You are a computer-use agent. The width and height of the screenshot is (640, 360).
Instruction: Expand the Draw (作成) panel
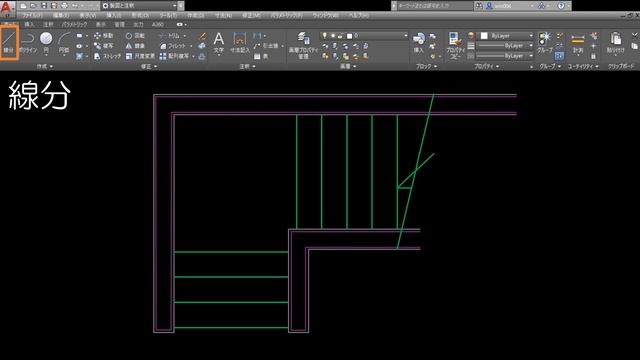tap(44, 66)
